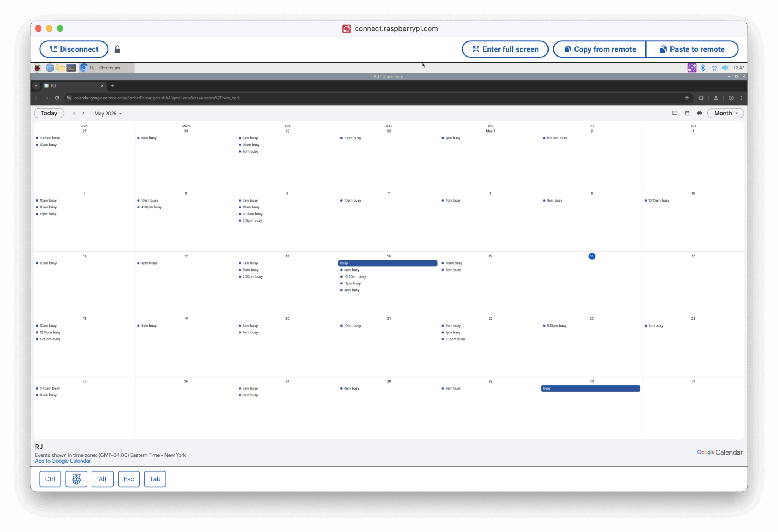Open the browser profile account icon
Screen dimensions: 778x532
[x=731, y=98]
